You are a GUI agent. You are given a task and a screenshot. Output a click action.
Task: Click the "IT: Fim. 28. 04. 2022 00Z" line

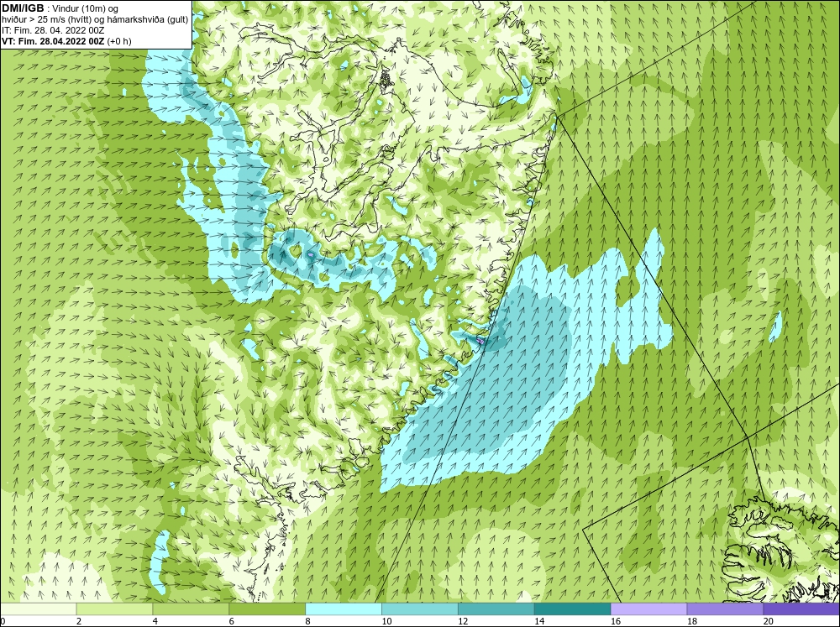tap(53, 30)
